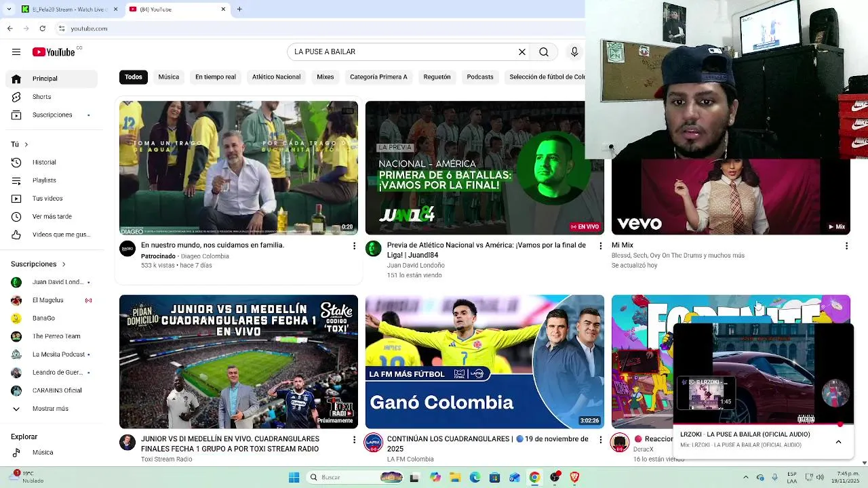This screenshot has height=488, width=868.
Task: Go back with the browser back arrow
Action: (10, 28)
